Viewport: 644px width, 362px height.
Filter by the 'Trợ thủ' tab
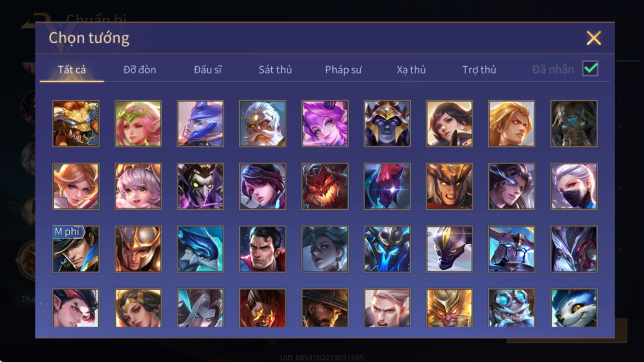(479, 70)
